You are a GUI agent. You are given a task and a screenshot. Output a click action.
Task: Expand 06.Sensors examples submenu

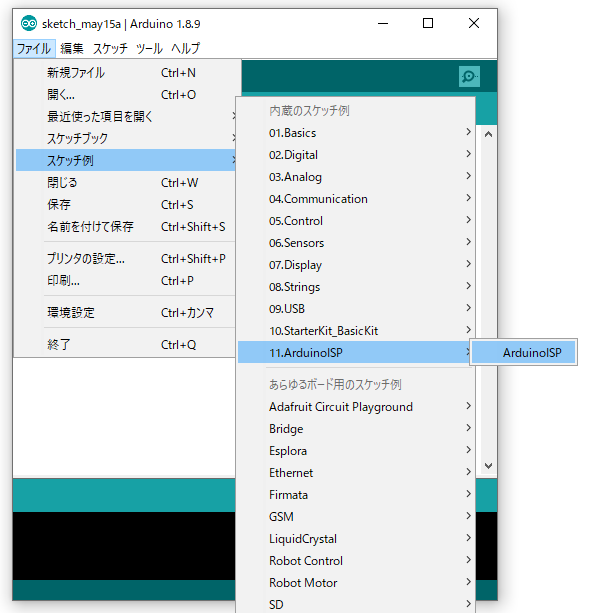[356, 243]
